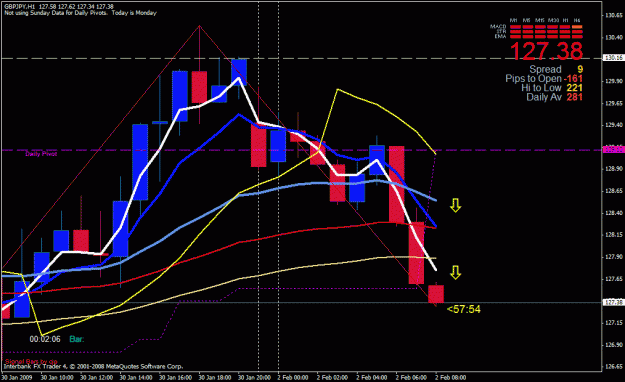Click the MACD row label in signal bars
Screen dimensions: 625x382
pyautogui.click(x=498, y=27)
